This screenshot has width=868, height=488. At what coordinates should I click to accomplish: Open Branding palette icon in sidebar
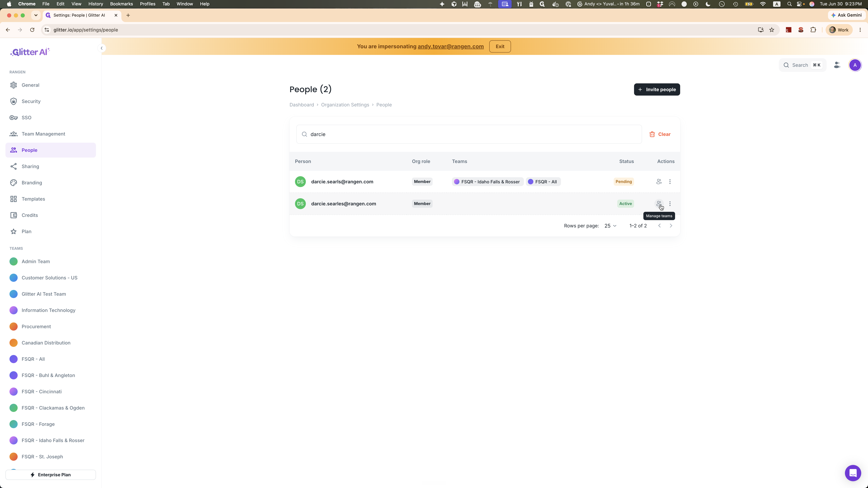coord(14,182)
